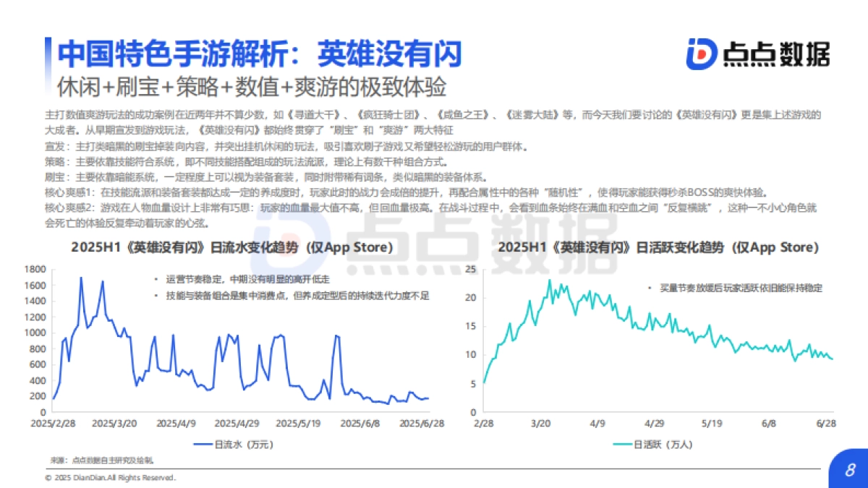Click the blue line marker in left legend
The height and width of the screenshot is (488, 868).
(x=203, y=445)
